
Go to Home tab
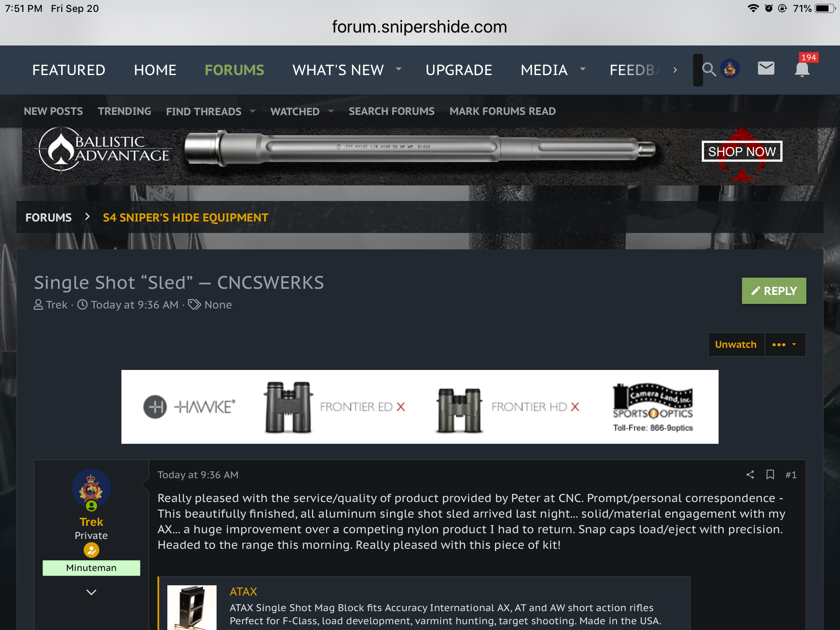coord(155,70)
